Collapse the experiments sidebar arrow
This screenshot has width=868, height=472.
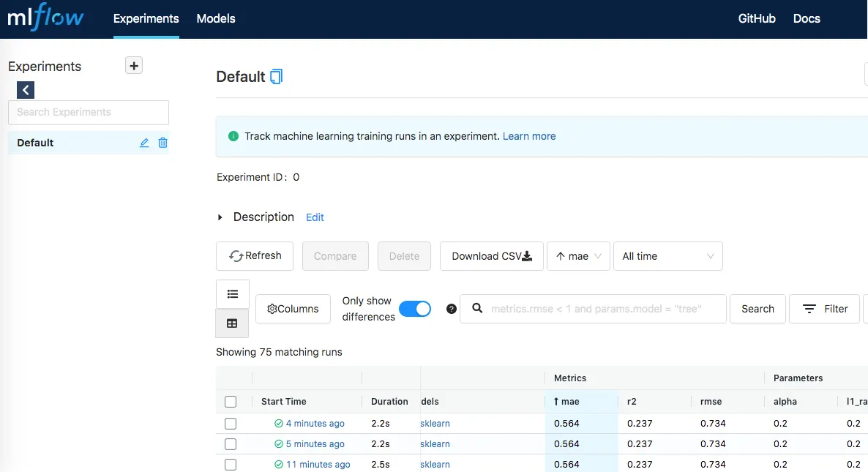tap(25, 89)
